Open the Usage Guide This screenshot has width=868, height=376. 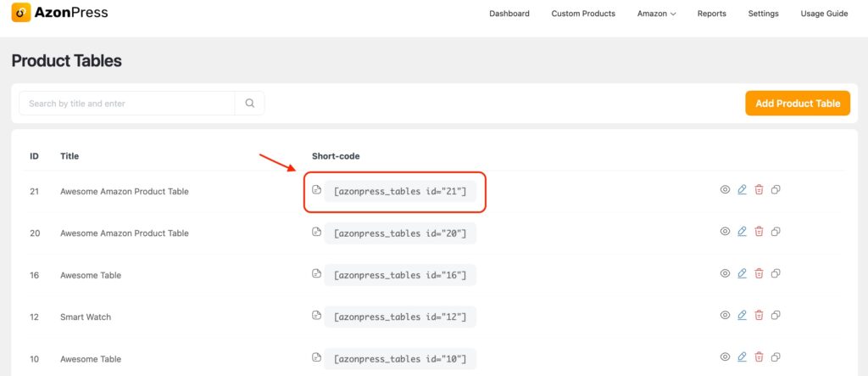tap(824, 14)
